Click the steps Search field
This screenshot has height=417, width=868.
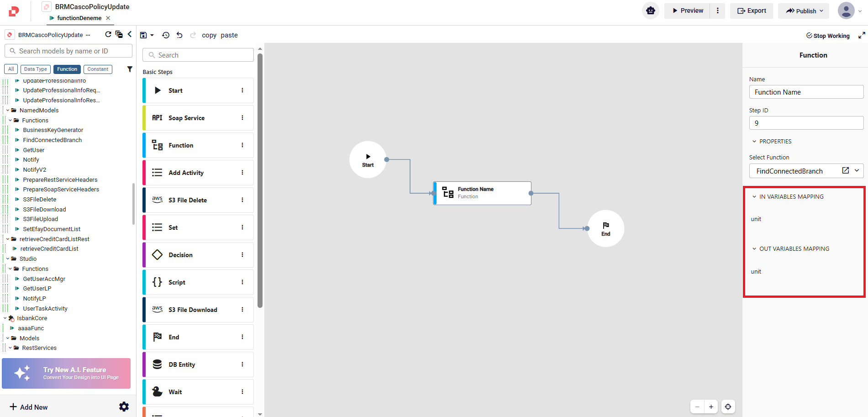198,55
